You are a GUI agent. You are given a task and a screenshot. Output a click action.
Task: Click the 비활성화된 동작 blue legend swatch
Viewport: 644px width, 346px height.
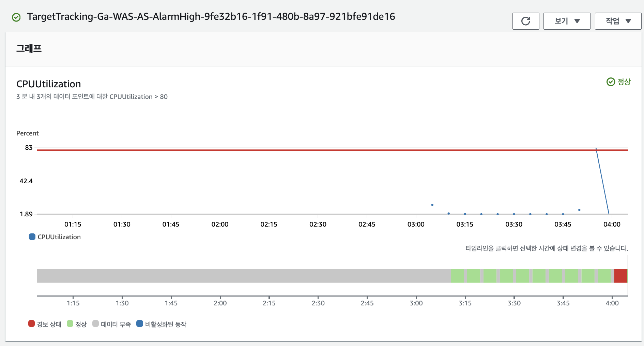tap(139, 323)
